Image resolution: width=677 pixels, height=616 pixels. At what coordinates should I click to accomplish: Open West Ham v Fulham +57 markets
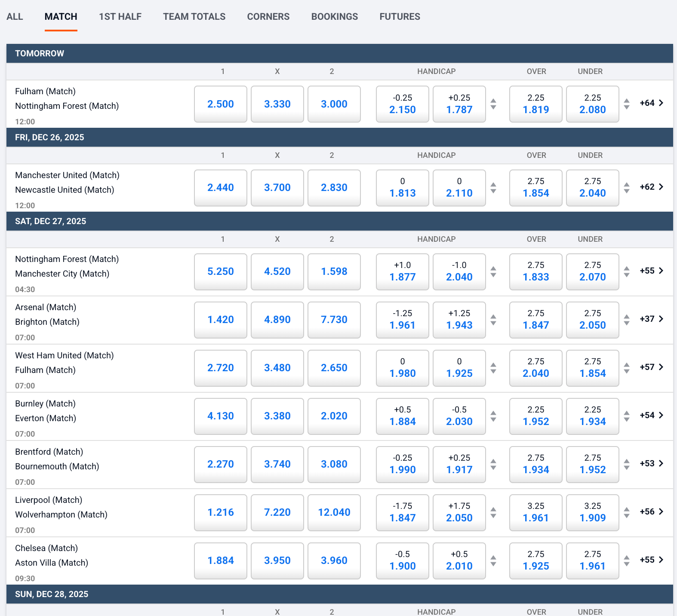[x=652, y=367]
